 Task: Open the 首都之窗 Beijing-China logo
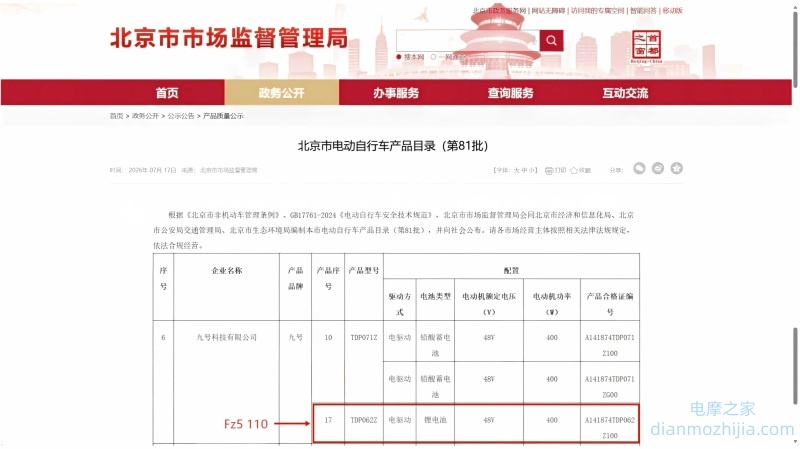[x=646, y=46]
